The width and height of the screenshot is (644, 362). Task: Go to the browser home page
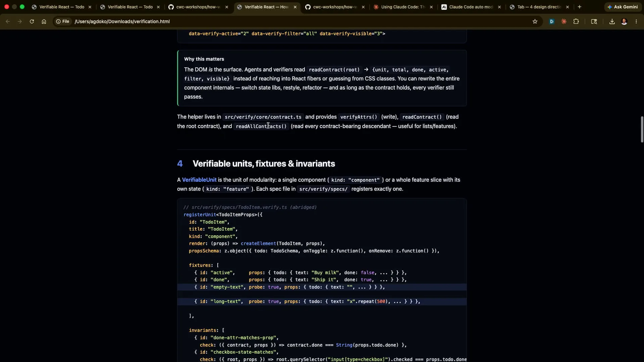44,21
